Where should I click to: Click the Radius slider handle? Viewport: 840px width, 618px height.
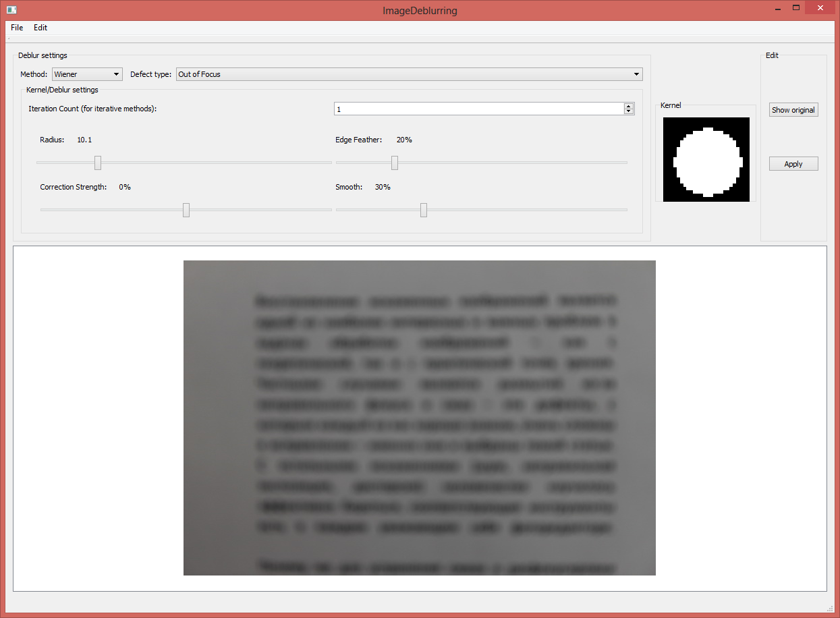[x=98, y=163]
